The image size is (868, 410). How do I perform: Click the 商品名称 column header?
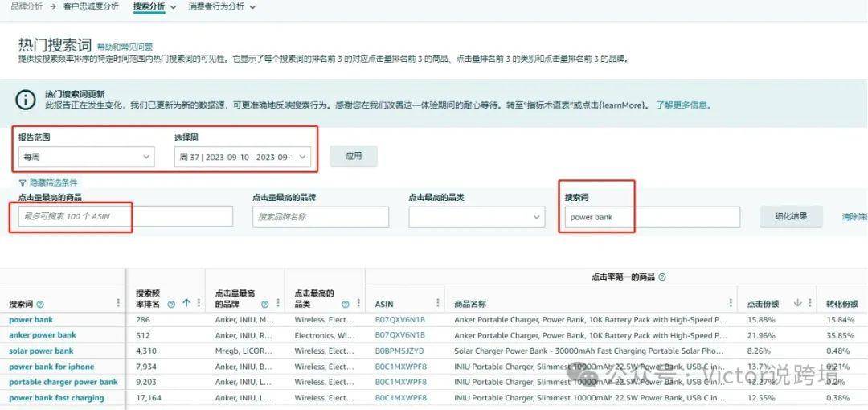click(x=470, y=304)
